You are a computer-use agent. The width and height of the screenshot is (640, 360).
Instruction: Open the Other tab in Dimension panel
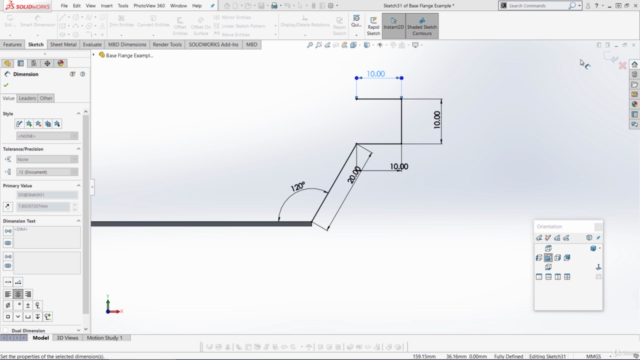pyautogui.click(x=46, y=98)
